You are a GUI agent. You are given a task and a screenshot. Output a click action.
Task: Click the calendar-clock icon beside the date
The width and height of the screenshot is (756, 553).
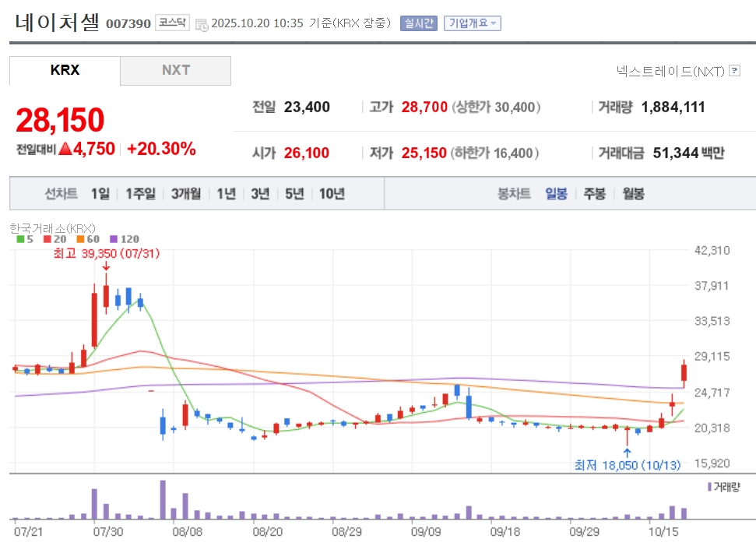click(x=202, y=23)
